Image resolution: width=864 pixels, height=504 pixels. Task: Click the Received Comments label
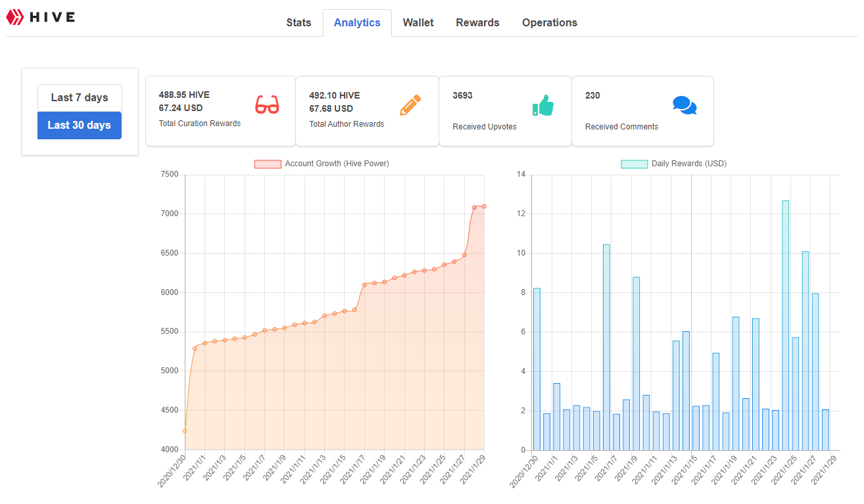tap(621, 127)
